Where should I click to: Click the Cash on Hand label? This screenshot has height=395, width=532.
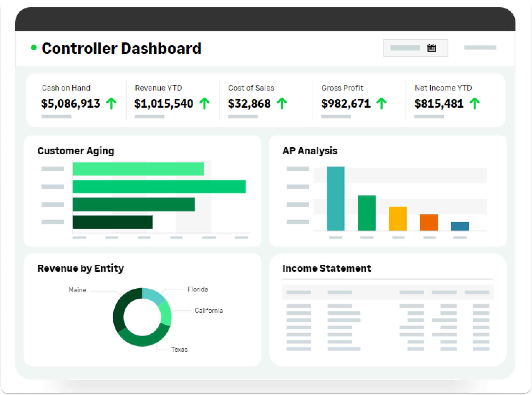(66, 88)
